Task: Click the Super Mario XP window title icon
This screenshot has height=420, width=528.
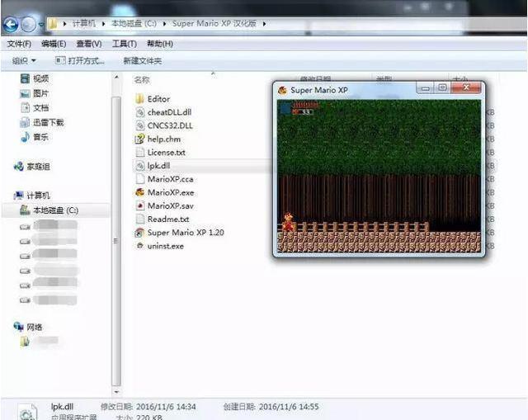Action: [282, 90]
